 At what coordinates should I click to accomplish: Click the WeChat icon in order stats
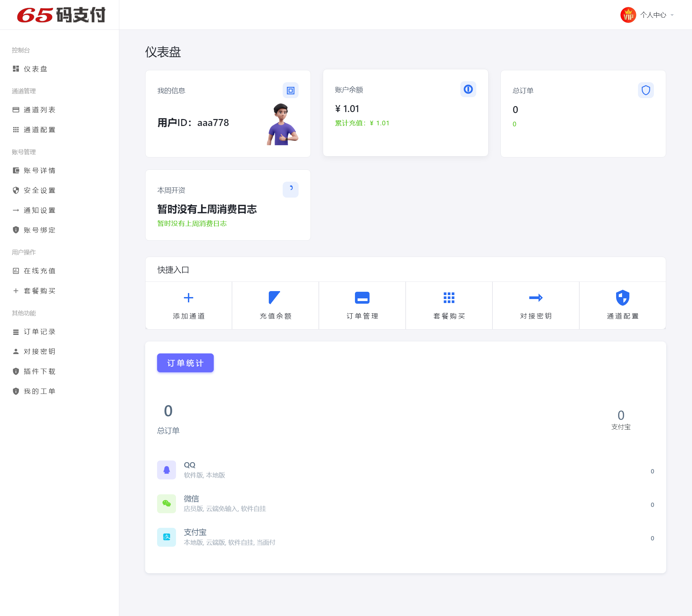click(x=166, y=503)
